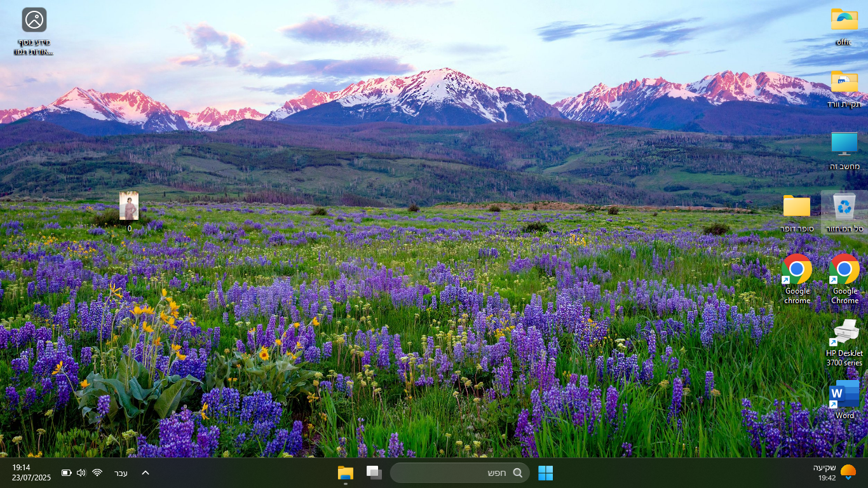The image size is (868, 488).
Task: Select the 'סופר דופר' folder icon
Action: click(x=797, y=208)
